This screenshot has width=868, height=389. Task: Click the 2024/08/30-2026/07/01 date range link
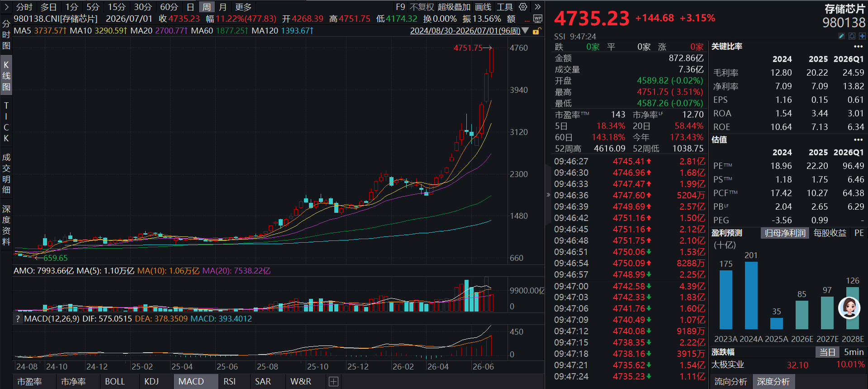pos(465,31)
